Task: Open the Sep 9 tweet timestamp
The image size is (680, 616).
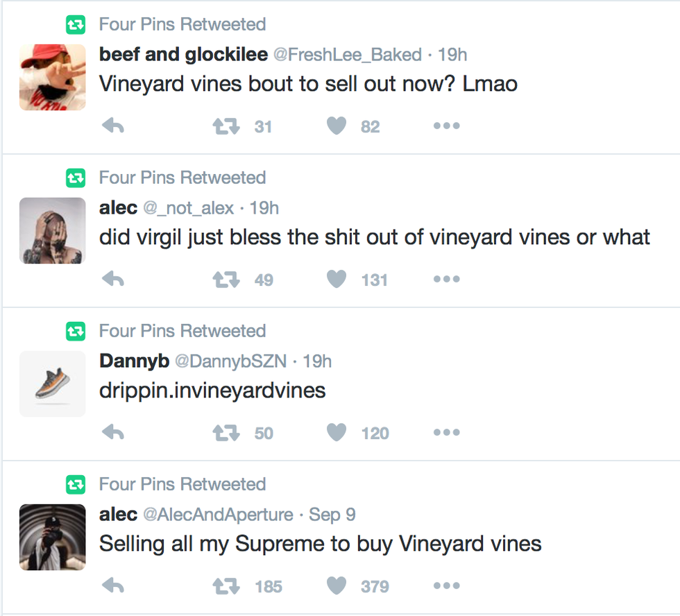Action: pyautogui.click(x=332, y=515)
